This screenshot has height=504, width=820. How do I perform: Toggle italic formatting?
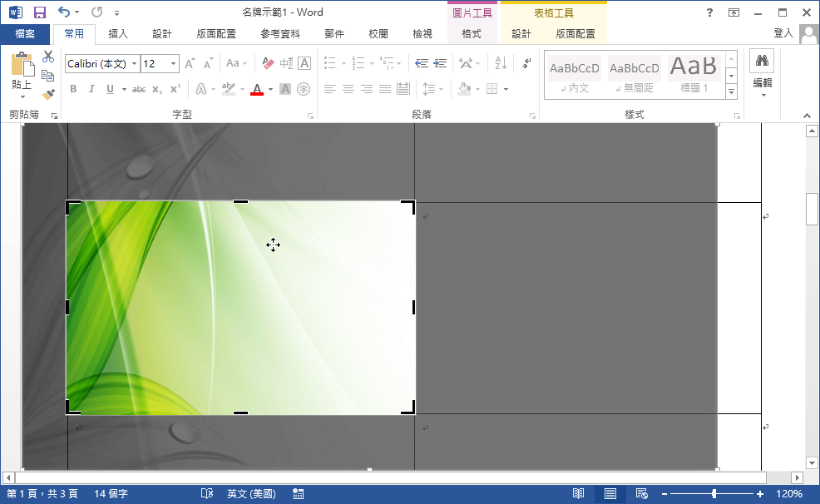coord(91,88)
